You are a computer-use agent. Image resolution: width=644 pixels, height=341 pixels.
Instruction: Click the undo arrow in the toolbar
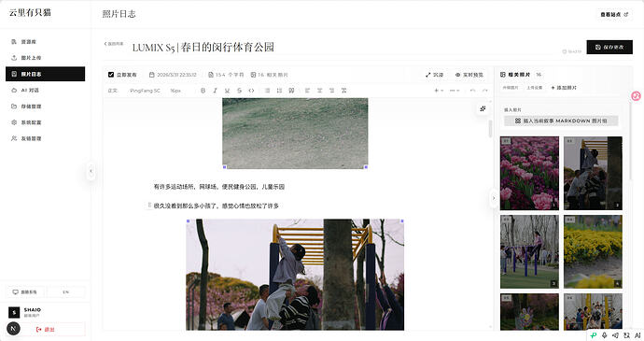472,91
